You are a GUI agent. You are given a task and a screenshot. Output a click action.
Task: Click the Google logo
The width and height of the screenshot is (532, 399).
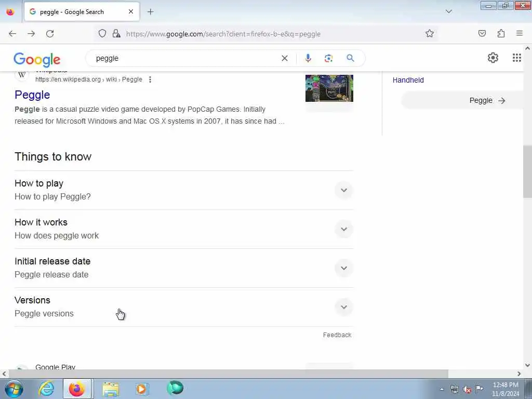(x=37, y=59)
